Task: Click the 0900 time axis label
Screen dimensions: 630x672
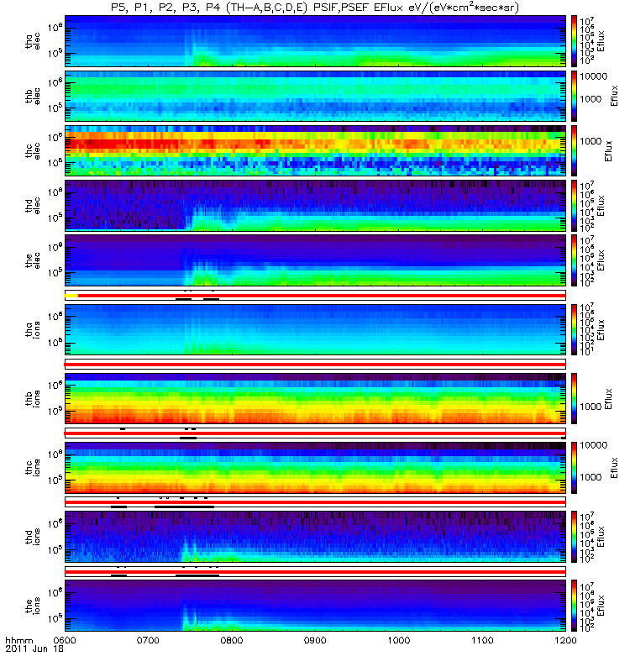Action: coord(316,640)
